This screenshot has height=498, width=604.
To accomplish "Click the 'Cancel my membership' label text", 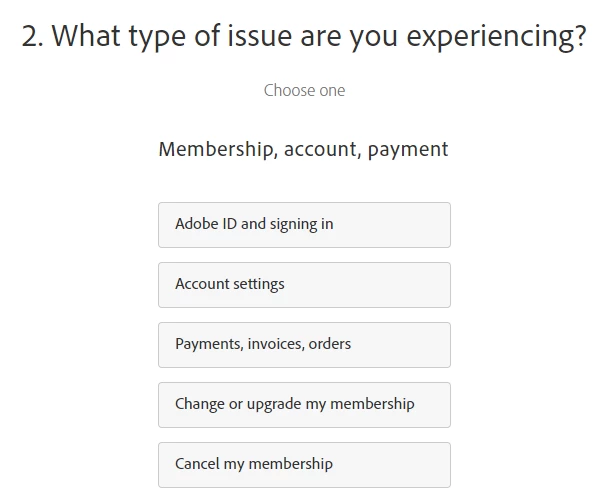I will pyautogui.click(x=254, y=464).
